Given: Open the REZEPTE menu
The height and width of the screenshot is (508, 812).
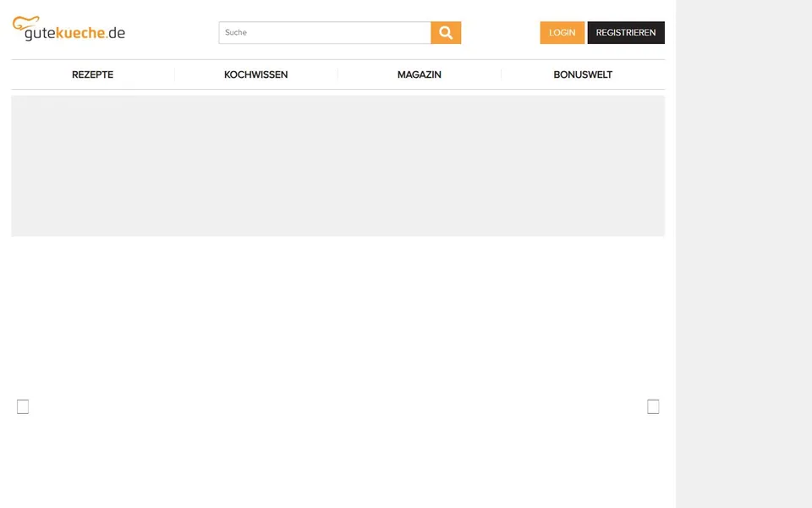Looking at the screenshot, I should (93, 75).
